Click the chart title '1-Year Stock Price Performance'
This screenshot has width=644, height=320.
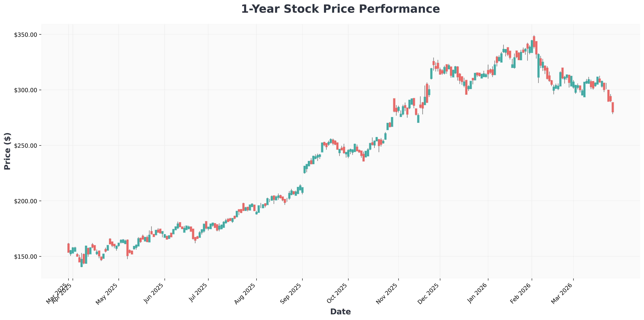tap(340, 9)
